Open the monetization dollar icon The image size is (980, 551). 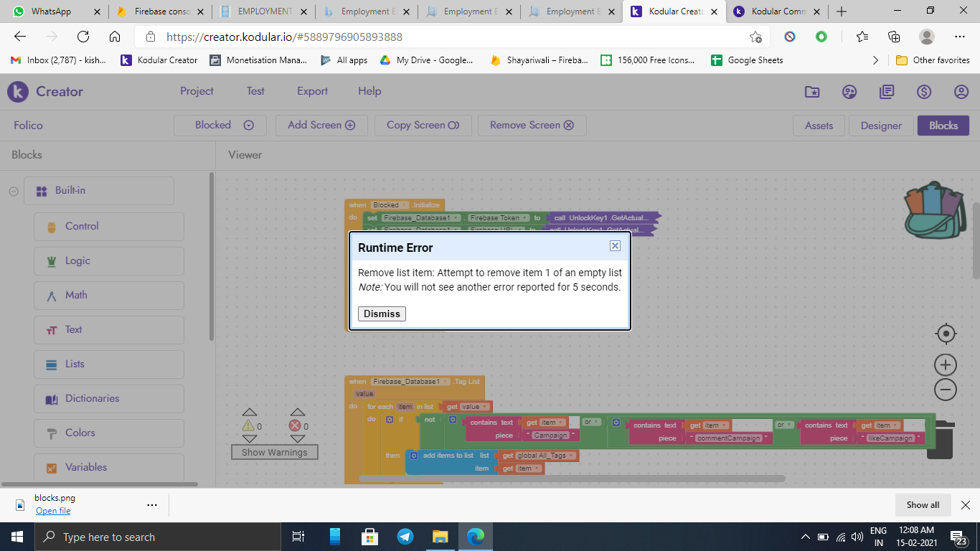(x=924, y=92)
